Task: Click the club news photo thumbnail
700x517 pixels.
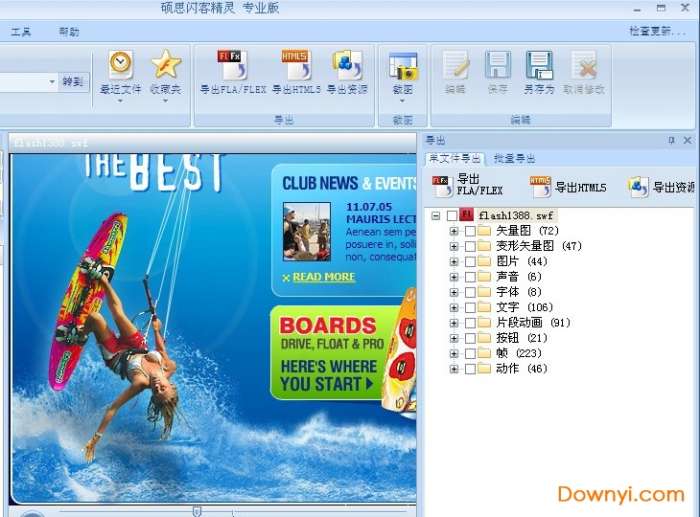Action: pyautogui.click(x=307, y=231)
